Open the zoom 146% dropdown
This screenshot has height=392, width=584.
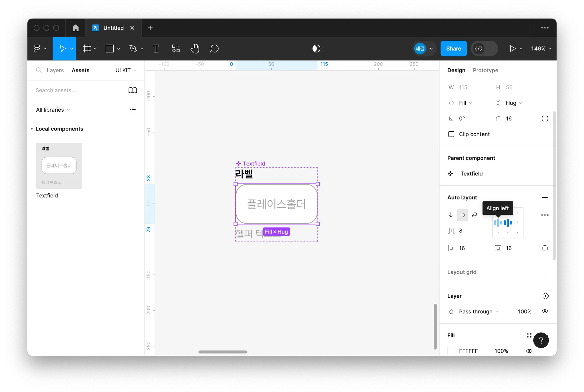(541, 49)
